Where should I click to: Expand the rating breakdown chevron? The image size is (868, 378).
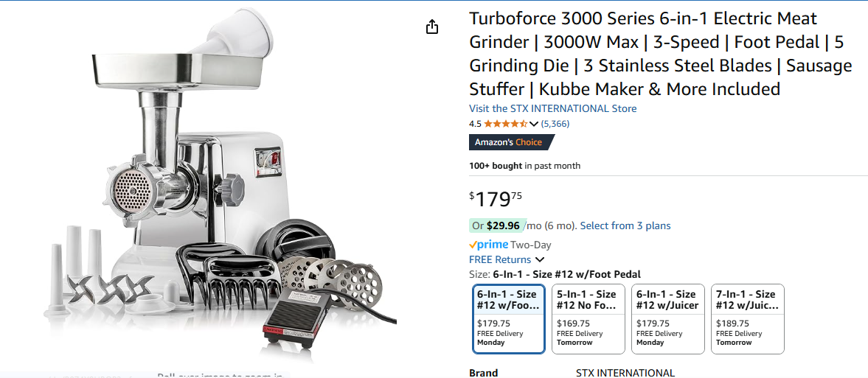(534, 124)
